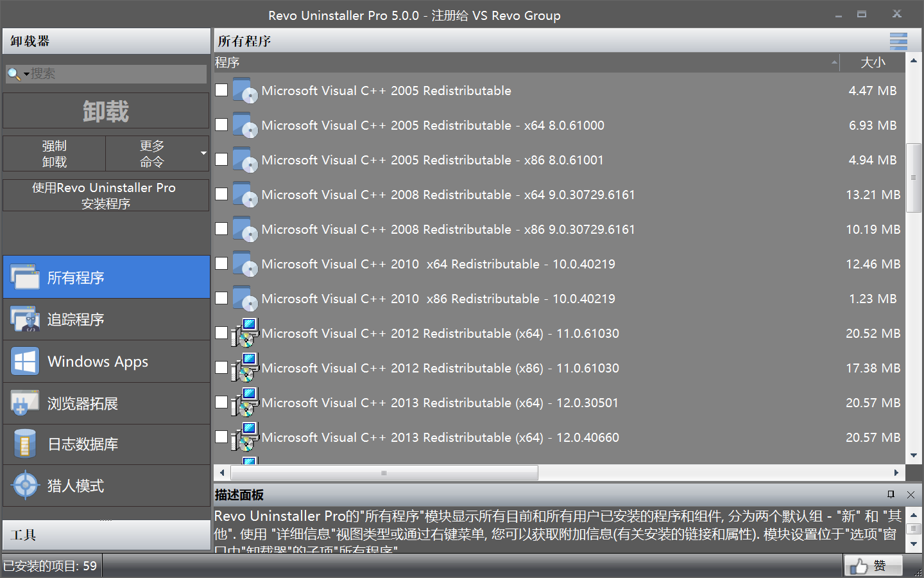The image size is (924, 578).
Task: Tick checkbox for Visual C++ 2005 x86 8.0.61001
Action: point(221,159)
